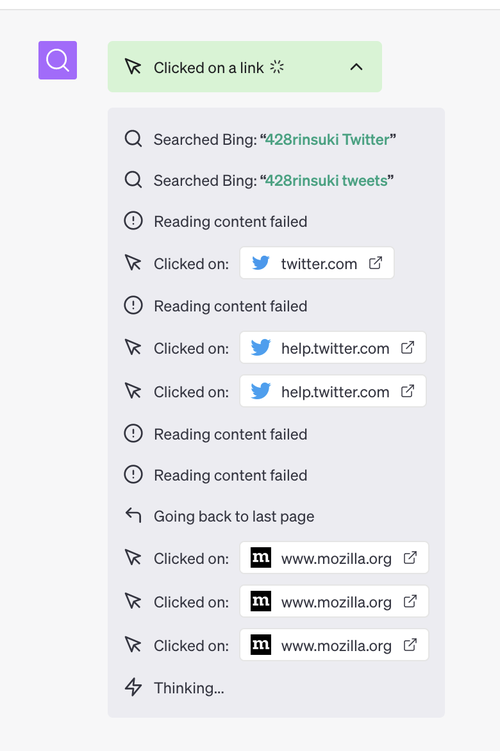Click the first 'Reading content failed' warning icon

point(133,221)
